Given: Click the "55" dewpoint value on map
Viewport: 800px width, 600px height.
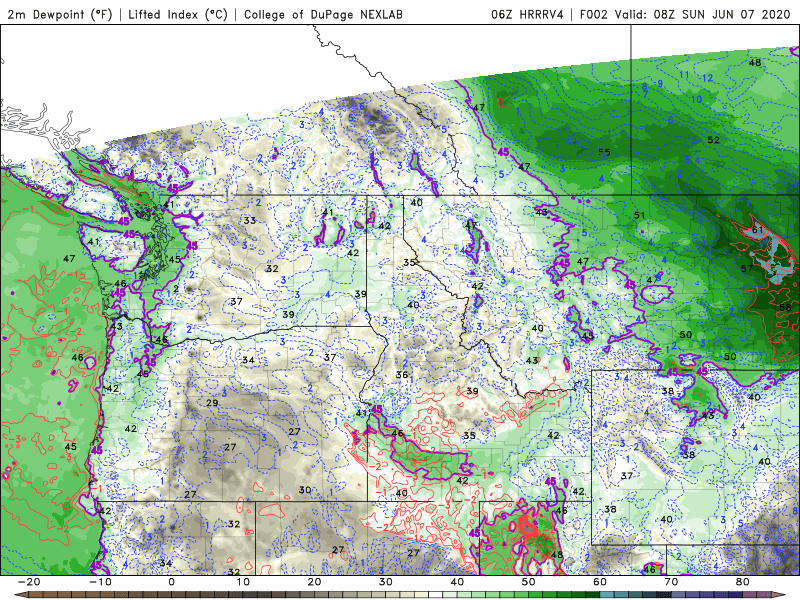Looking at the screenshot, I should [x=604, y=152].
